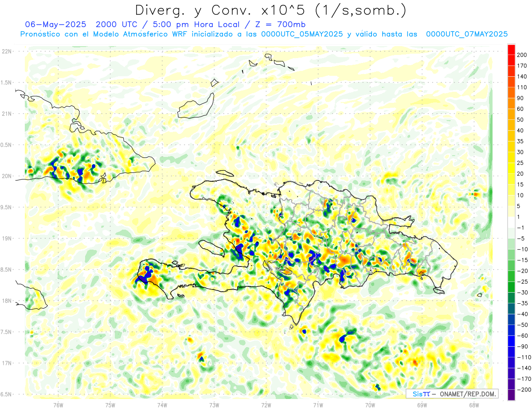This screenshot has width=532, height=411.
Task: Click the '6.5N' latitude label
Action: [x=7, y=394]
